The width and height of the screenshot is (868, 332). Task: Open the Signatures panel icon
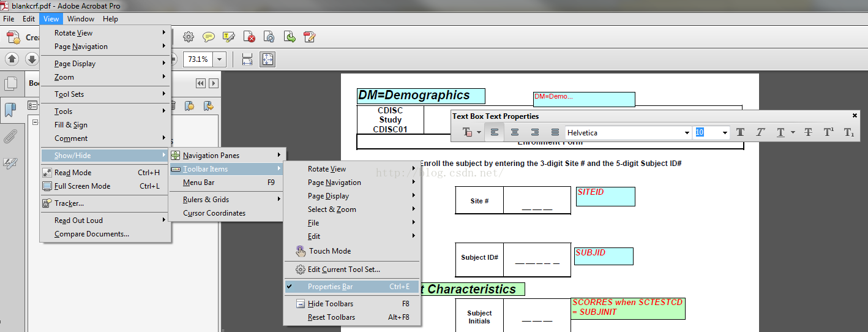pos(10,163)
